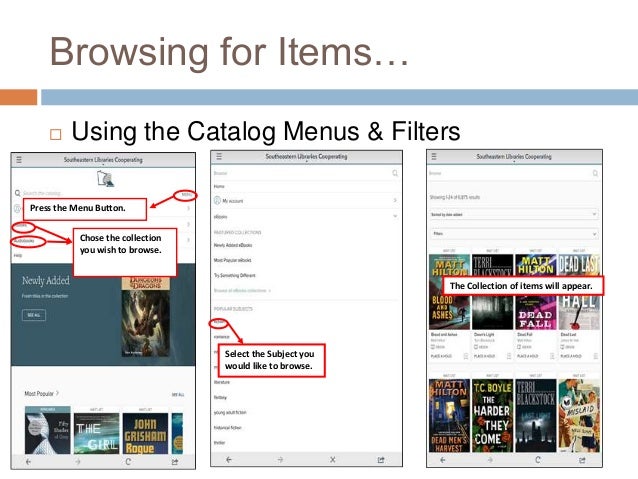Screen dimensions: 638x479
Task: Select Try Something Different collection
Action: (x=234, y=275)
